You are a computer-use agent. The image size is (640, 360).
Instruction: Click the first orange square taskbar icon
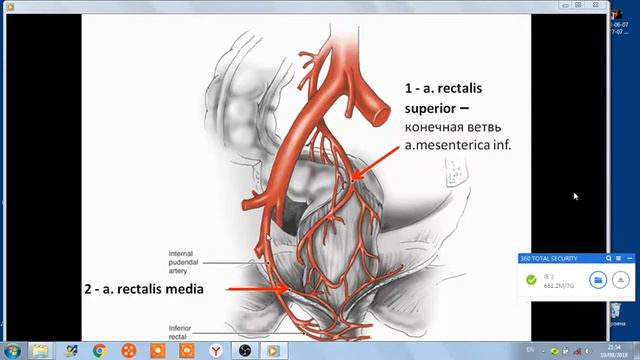(158, 351)
